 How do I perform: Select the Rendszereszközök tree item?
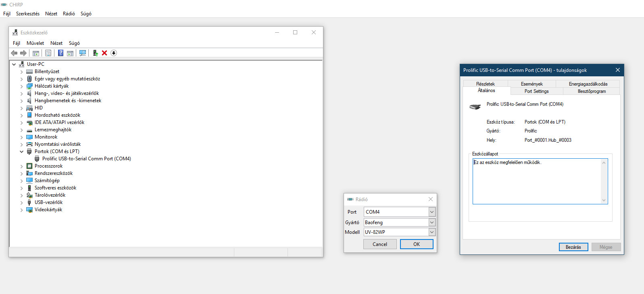coord(54,173)
